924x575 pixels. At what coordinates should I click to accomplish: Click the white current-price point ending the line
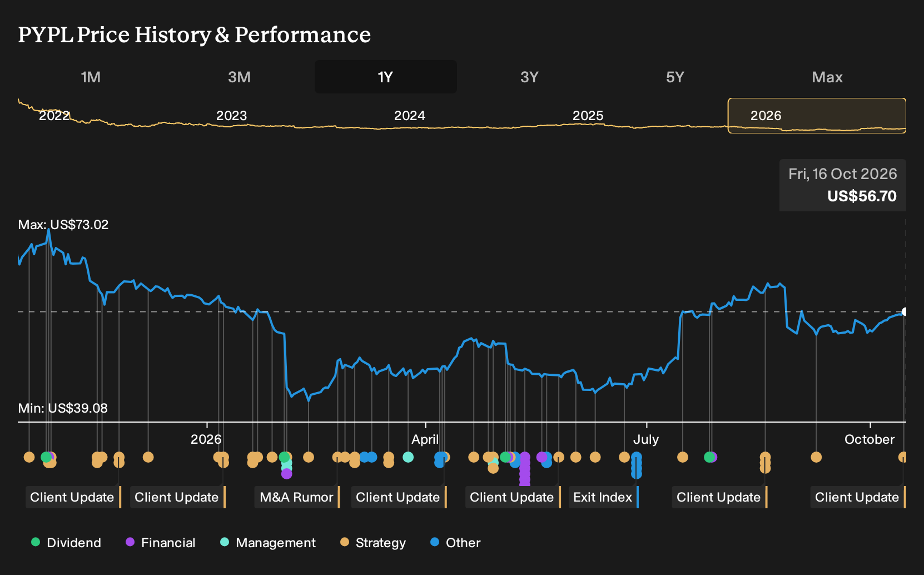(905, 312)
